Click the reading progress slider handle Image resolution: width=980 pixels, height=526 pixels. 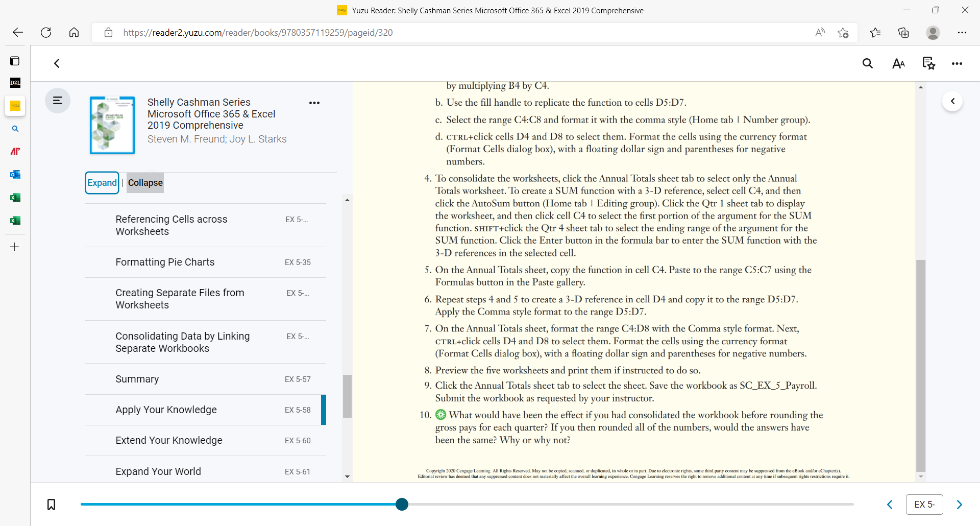point(402,505)
